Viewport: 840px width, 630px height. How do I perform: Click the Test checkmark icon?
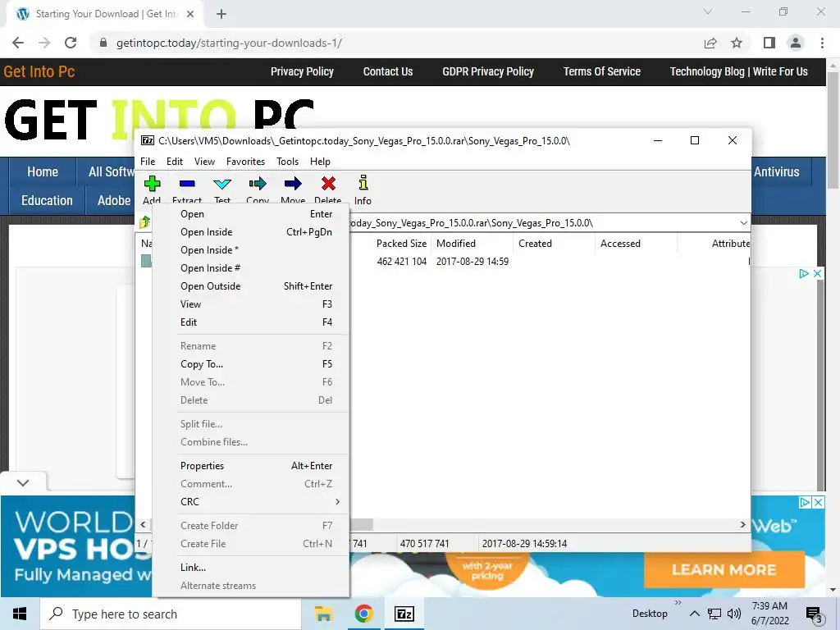(x=221, y=185)
